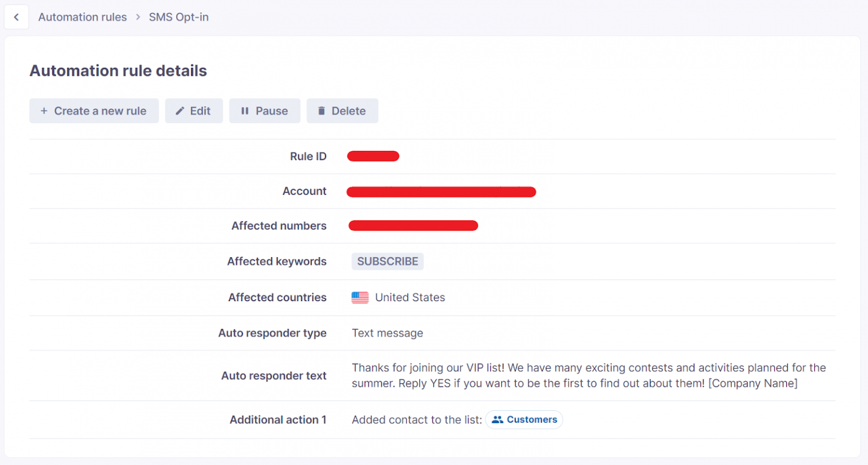This screenshot has width=868, height=465.
Task: Open the Customers contact list
Action: (524, 419)
